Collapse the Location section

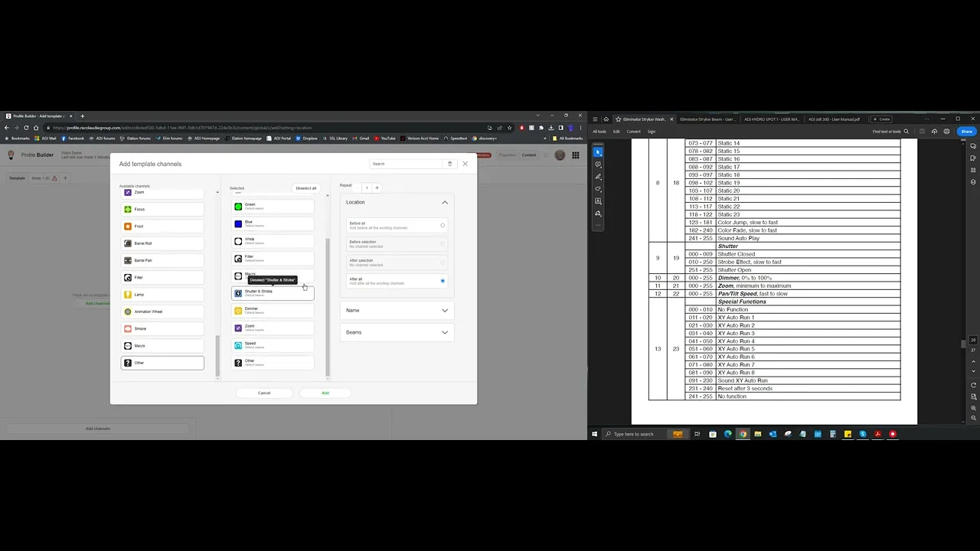click(x=444, y=203)
